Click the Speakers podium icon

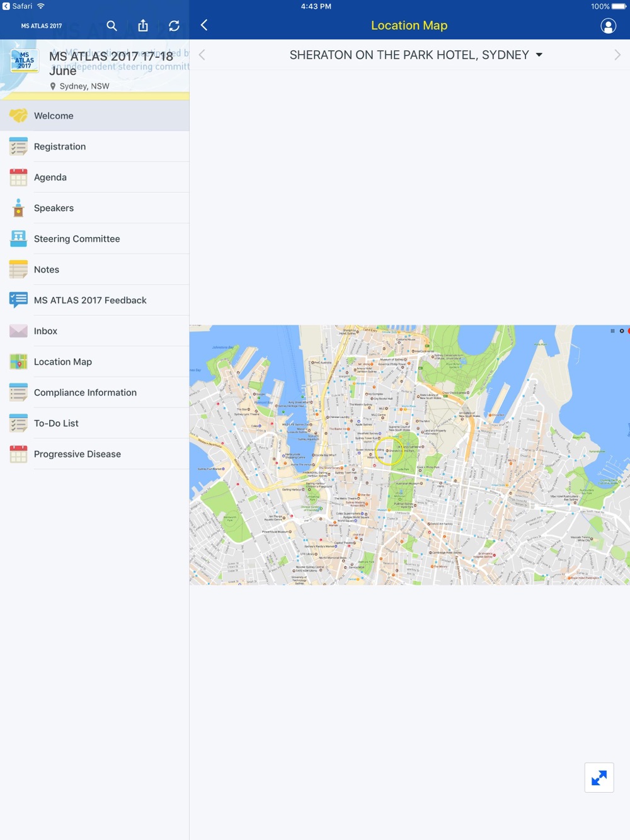tap(18, 208)
